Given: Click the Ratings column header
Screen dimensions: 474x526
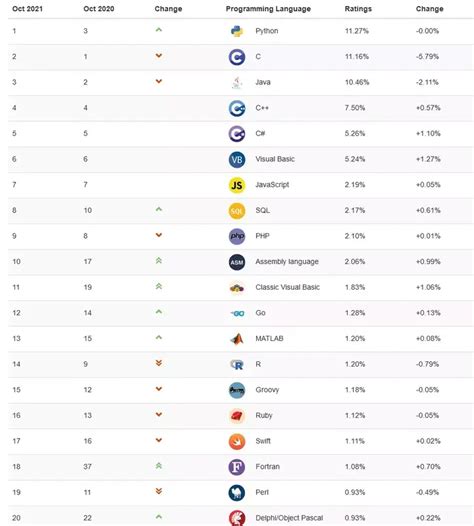Looking at the screenshot, I should [x=358, y=9].
